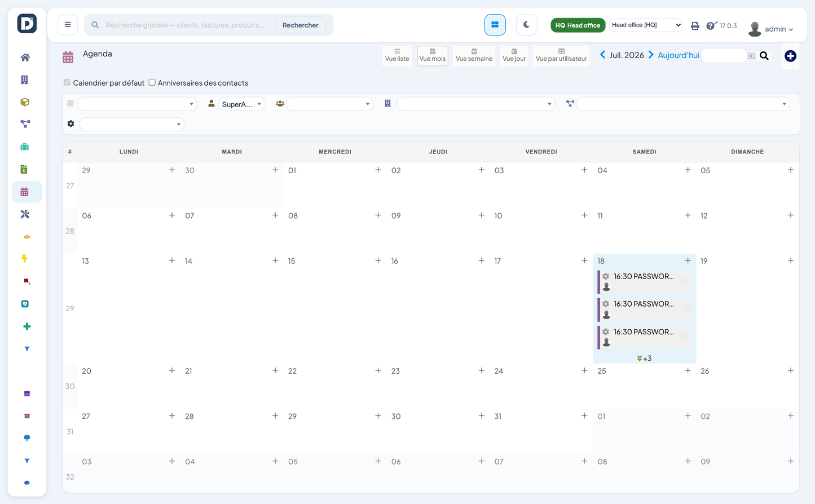Open the Home dashboard from sidebar
815x504 pixels.
25,57
